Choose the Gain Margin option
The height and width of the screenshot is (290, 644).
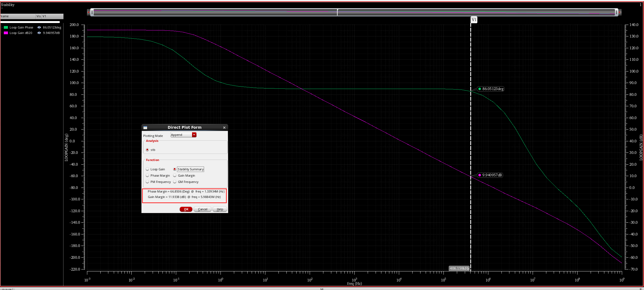[x=175, y=176]
